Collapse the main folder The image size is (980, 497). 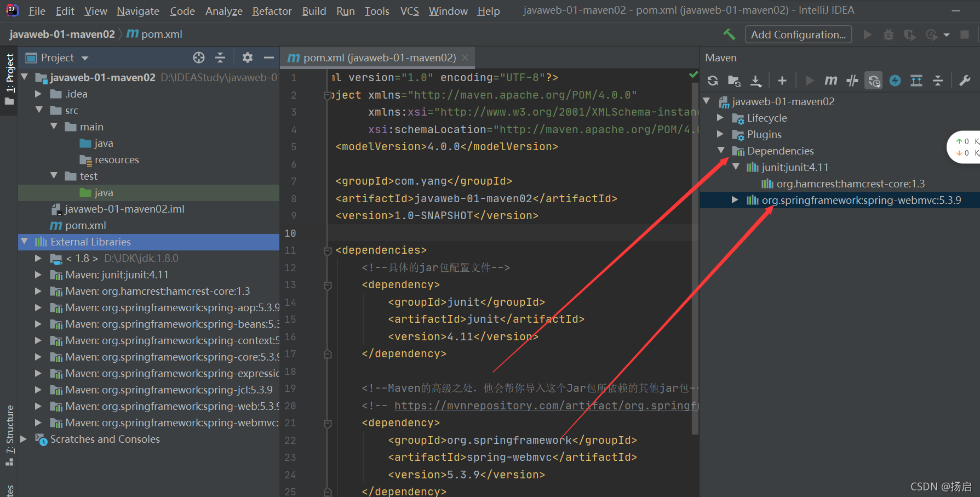coord(54,127)
